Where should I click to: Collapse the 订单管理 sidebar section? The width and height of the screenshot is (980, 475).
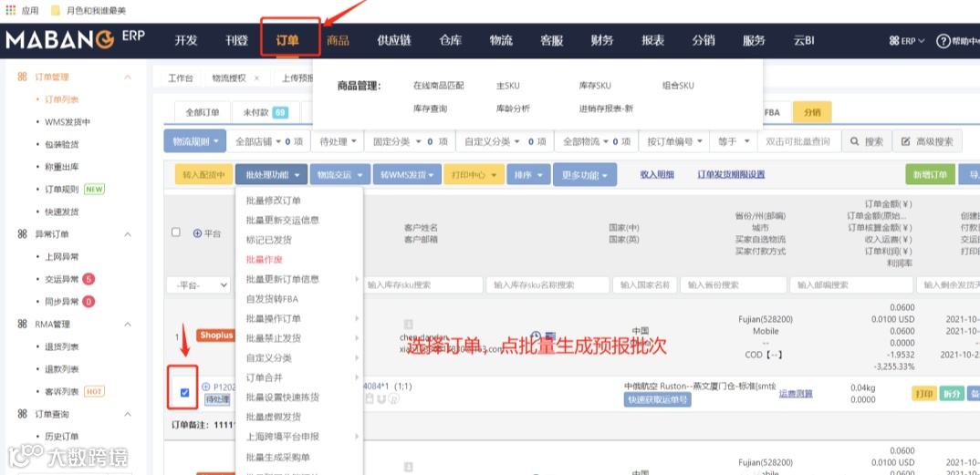click(128, 77)
